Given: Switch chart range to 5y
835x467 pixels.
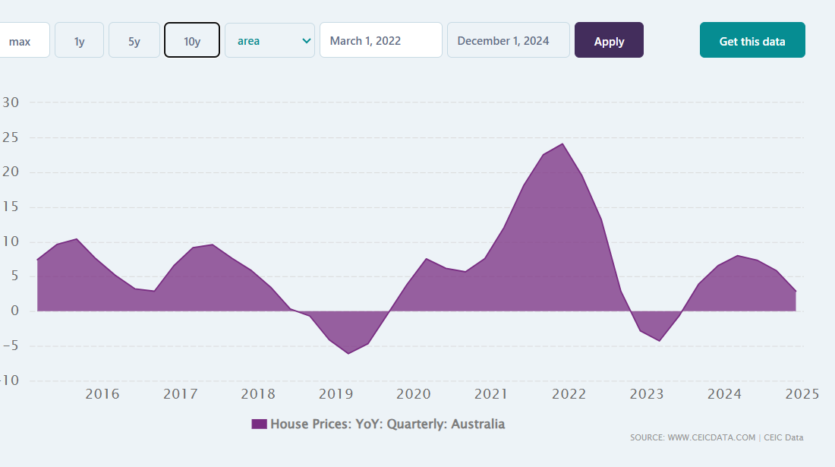Looking at the screenshot, I should click(x=134, y=41).
